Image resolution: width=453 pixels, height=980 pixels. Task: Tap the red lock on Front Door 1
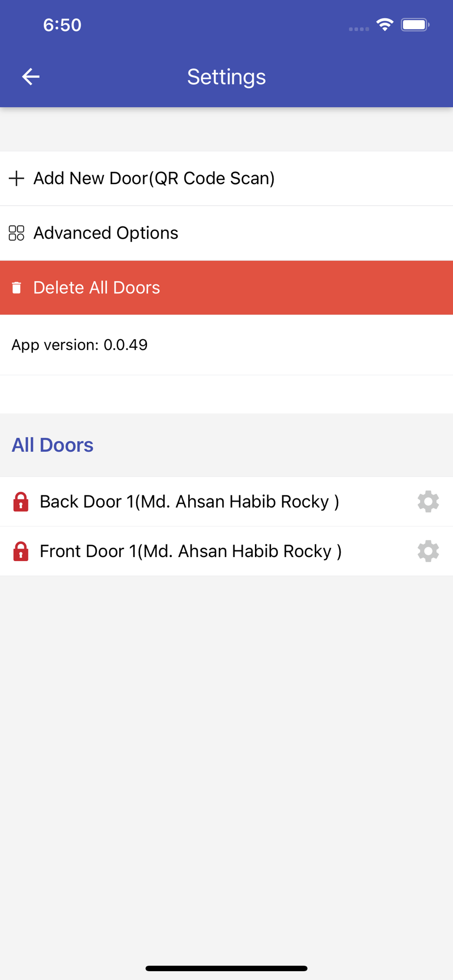tap(21, 551)
